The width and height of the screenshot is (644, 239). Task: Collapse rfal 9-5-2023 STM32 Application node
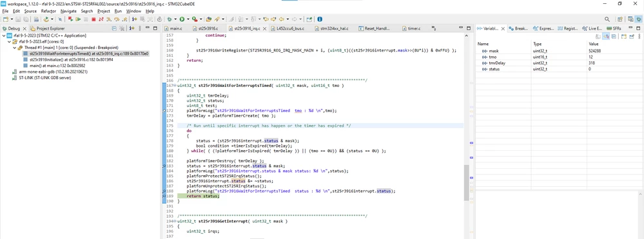coord(4,35)
